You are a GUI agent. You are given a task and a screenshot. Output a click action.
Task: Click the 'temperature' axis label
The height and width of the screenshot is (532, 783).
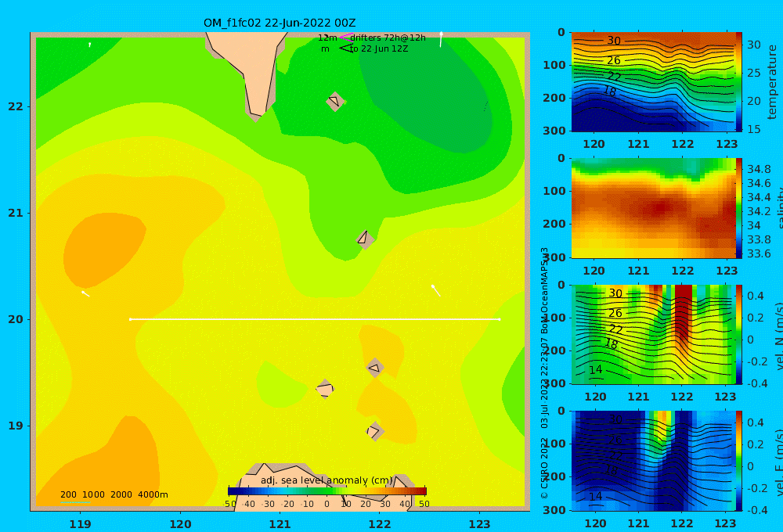(772, 82)
